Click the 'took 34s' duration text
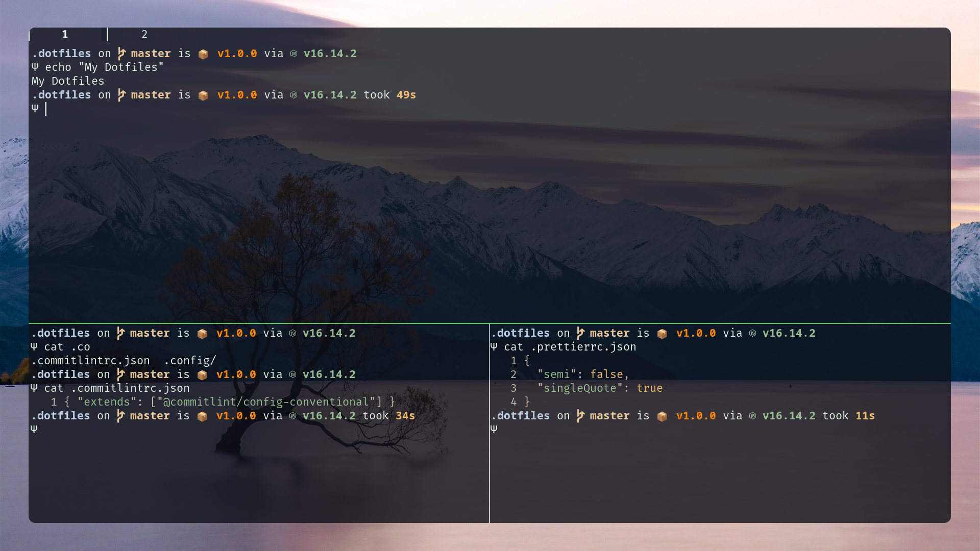This screenshot has height=551, width=980. coord(389,416)
